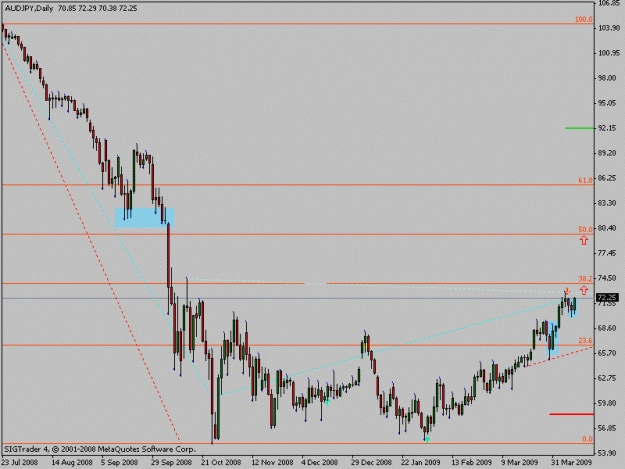Select the grey horizontal current price line
625x469 pixels.
[x=297, y=298]
